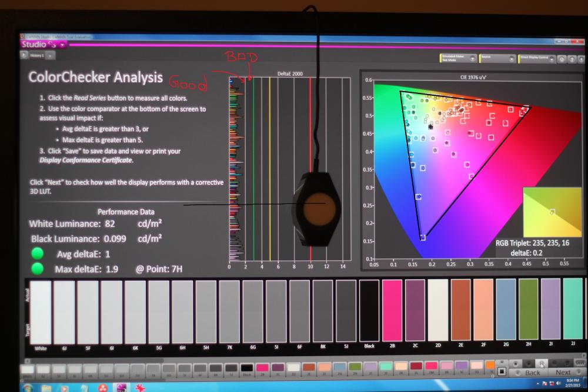Open Windows Explorer folder from the taskbar
The width and height of the screenshot is (588, 392).
(46, 388)
